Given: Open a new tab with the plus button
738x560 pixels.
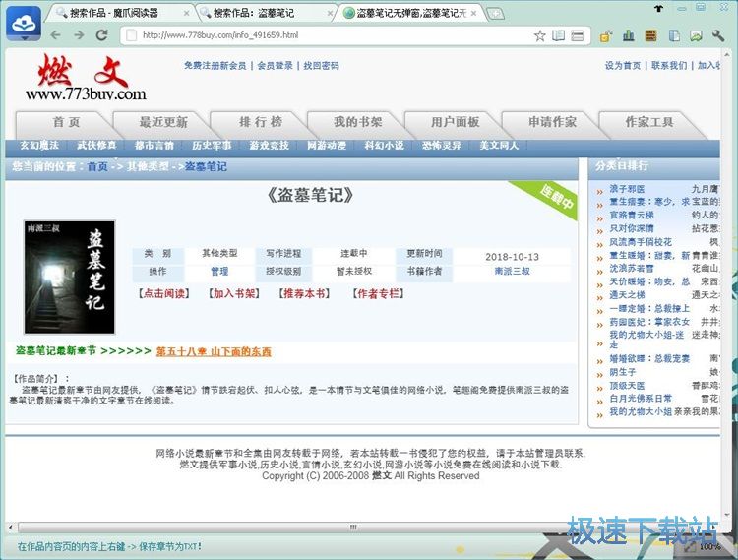Looking at the screenshot, I should [x=495, y=13].
